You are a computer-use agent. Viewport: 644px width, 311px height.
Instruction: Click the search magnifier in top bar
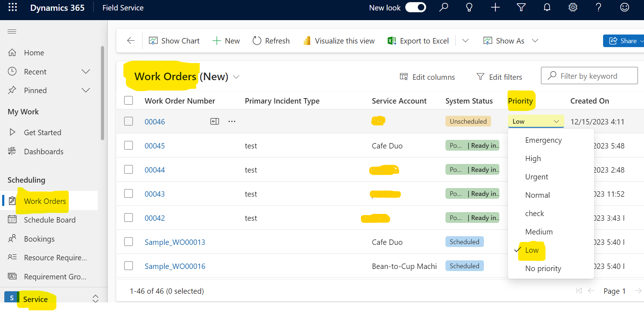pyautogui.click(x=444, y=7)
